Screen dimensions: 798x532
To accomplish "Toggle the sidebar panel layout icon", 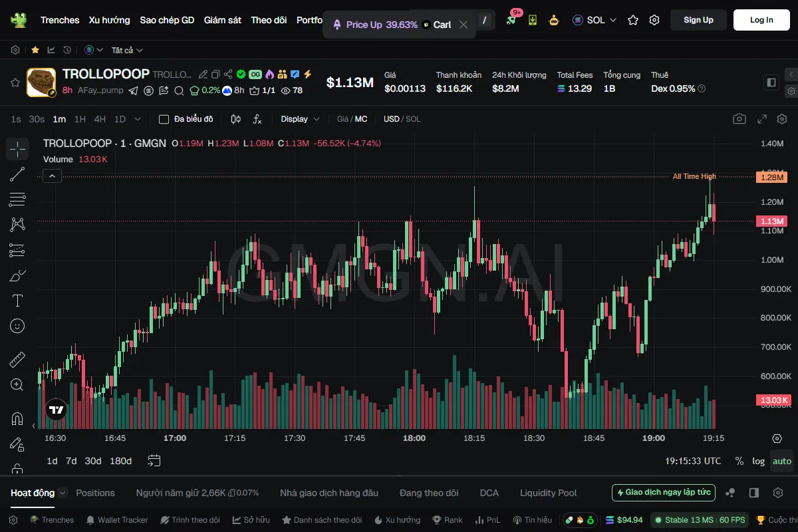I will tap(771, 82).
